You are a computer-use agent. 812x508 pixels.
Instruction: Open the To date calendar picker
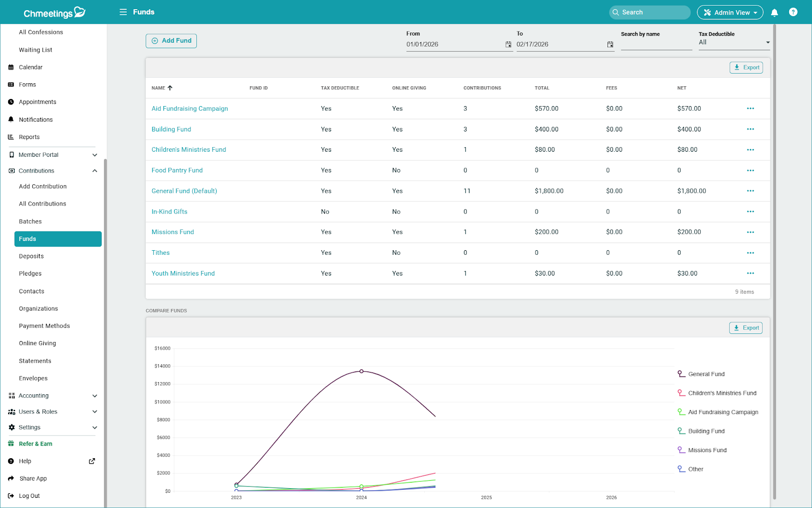[x=610, y=45]
